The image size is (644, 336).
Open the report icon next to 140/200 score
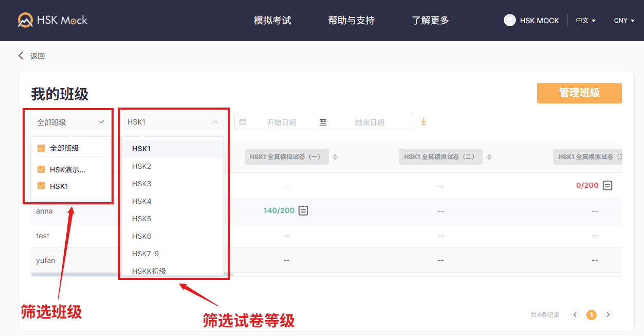pos(303,210)
